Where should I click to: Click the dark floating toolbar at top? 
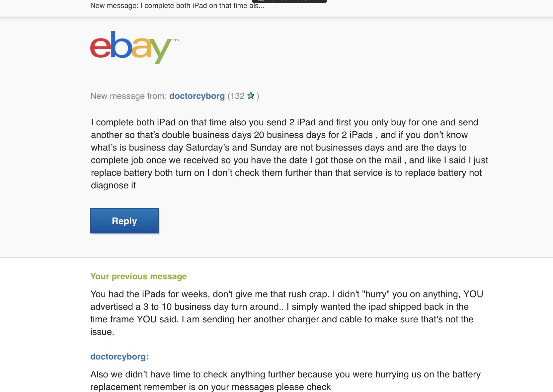[x=289, y=1]
